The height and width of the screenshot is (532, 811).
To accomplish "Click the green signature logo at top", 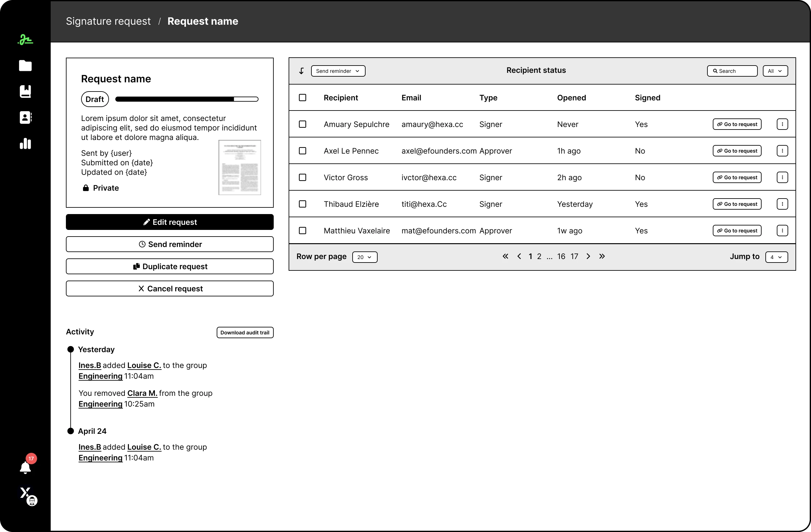I will pos(25,39).
